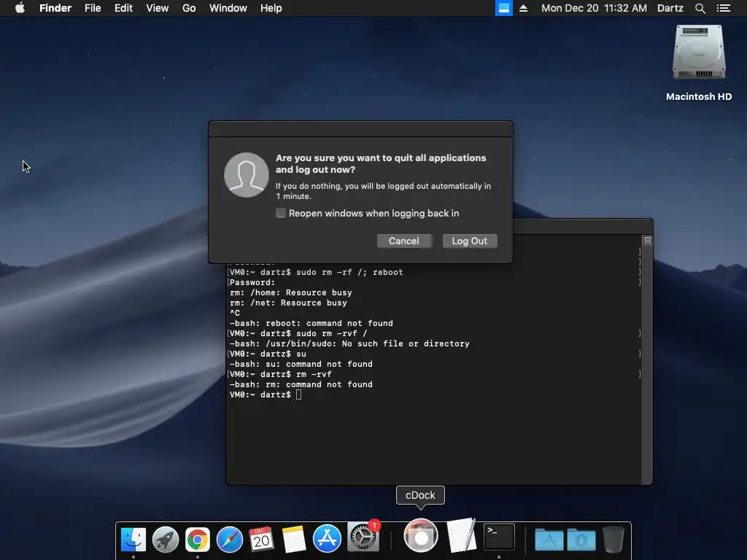Open App Store icon in the Dock
The height and width of the screenshot is (560, 747).
pyautogui.click(x=327, y=538)
